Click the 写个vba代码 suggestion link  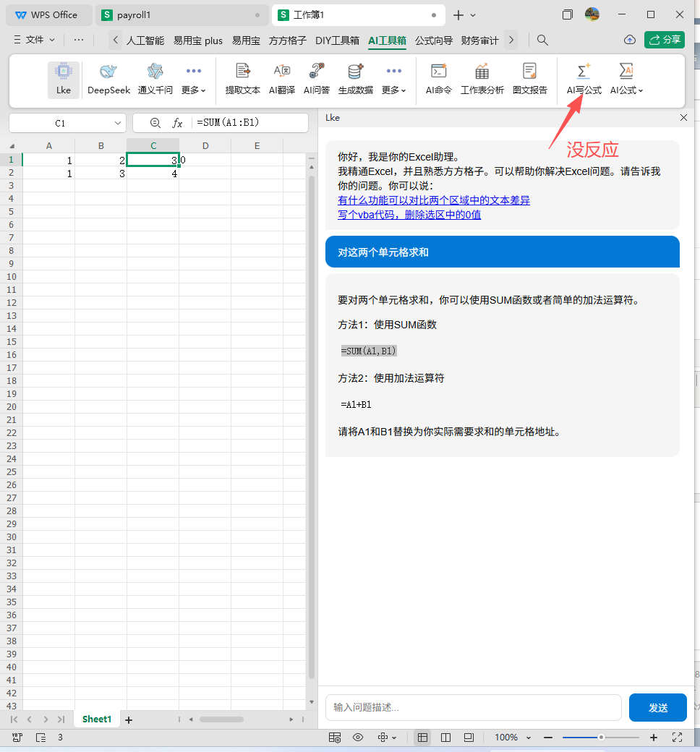[x=409, y=215]
